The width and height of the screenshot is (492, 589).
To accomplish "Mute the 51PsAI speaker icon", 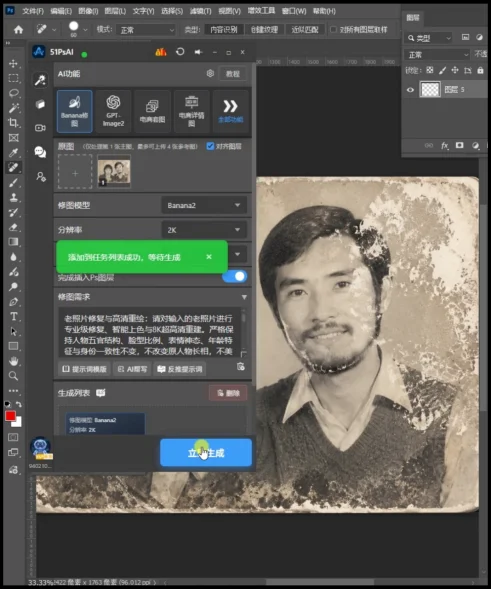I will click(x=198, y=52).
